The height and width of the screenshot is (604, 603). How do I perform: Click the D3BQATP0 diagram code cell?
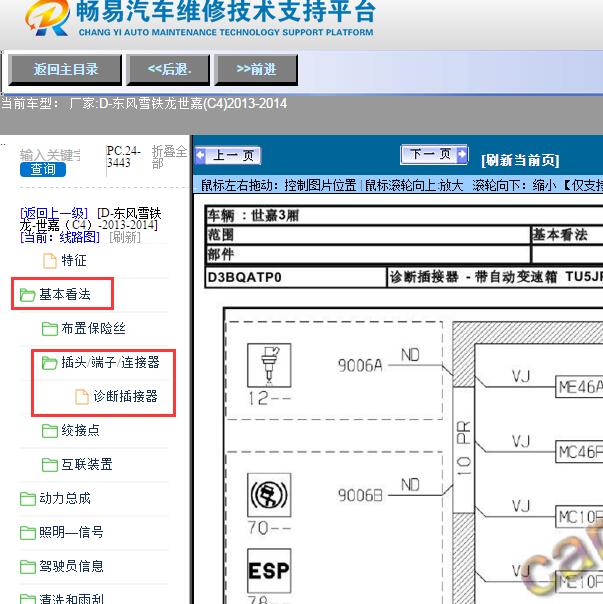pyautogui.click(x=296, y=277)
